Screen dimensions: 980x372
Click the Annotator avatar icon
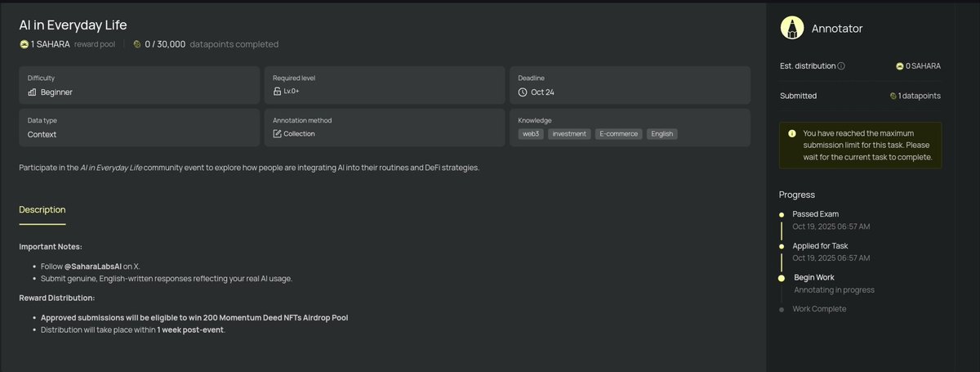point(791,28)
